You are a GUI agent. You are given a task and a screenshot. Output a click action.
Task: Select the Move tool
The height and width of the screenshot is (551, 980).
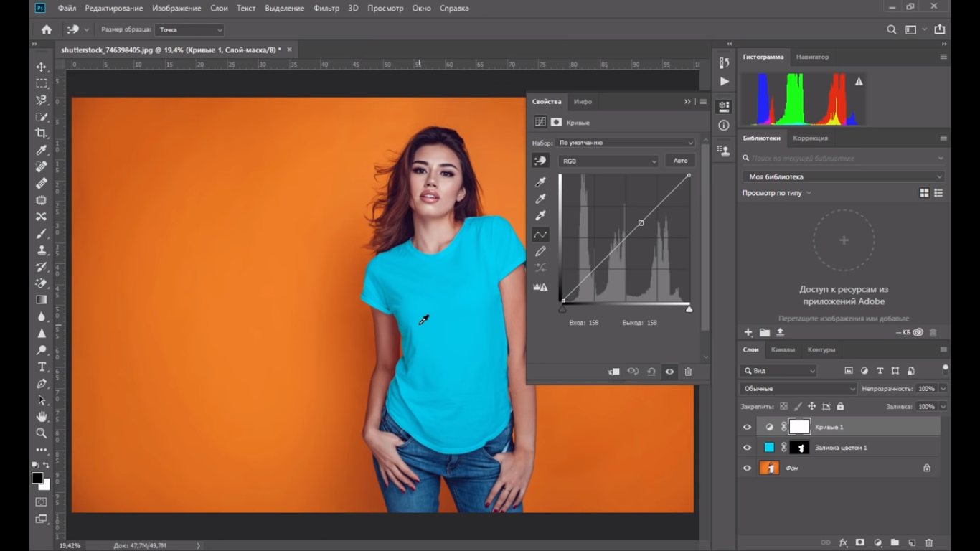pyautogui.click(x=42, y=67)
